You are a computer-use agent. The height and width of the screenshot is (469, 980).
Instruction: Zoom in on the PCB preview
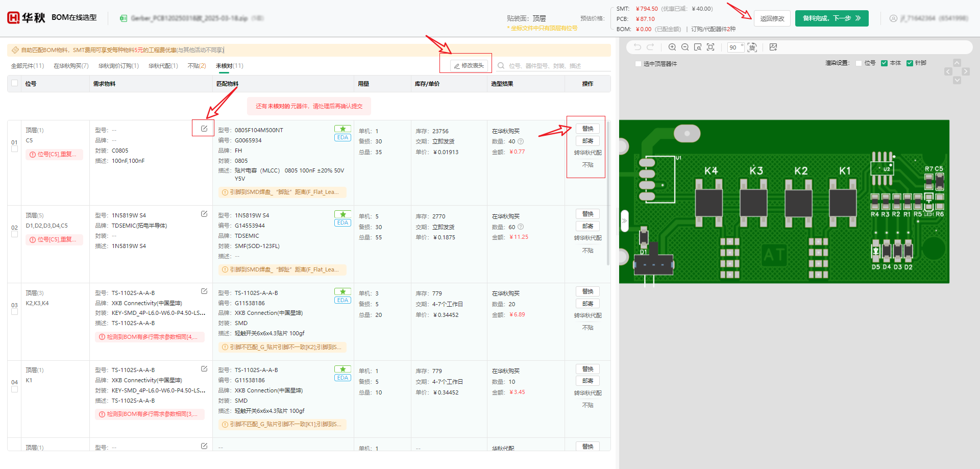click(672, 47)
